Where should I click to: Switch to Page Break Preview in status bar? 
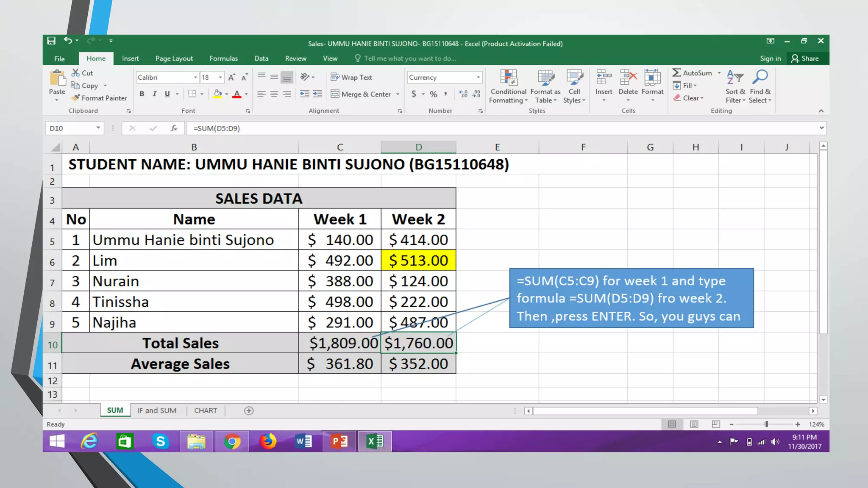click(716, 424)
